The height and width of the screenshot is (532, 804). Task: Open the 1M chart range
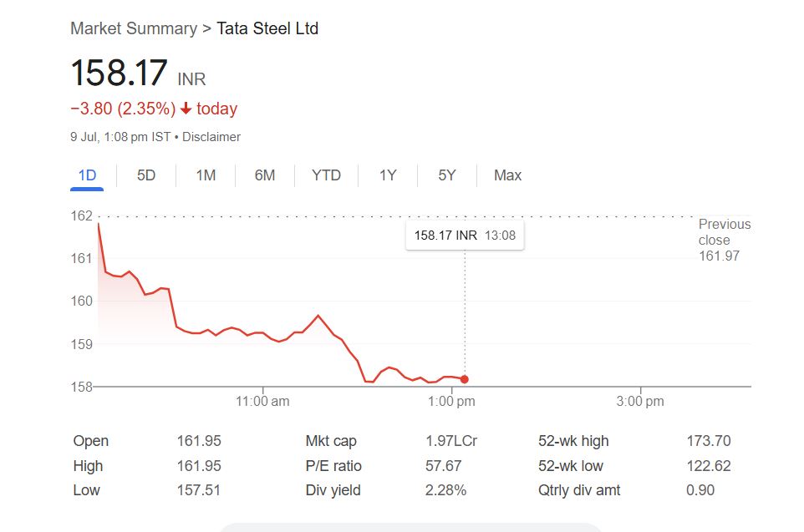pos(206,175)
